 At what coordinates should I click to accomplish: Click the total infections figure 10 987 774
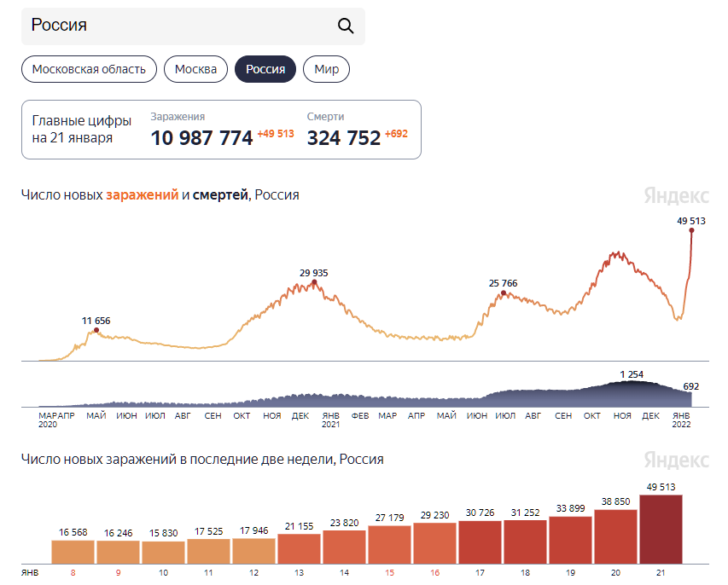coord(201,137)
